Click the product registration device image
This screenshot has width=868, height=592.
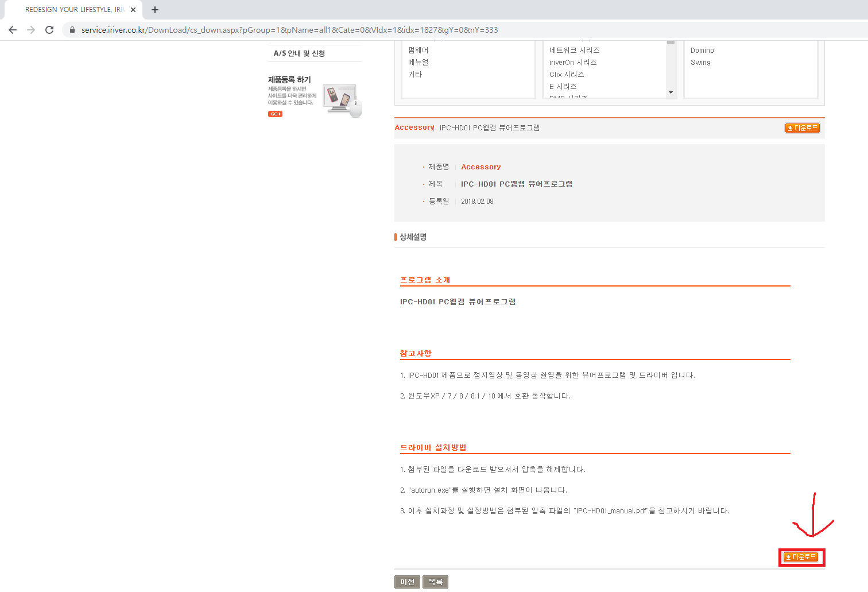tap(342, 100)
